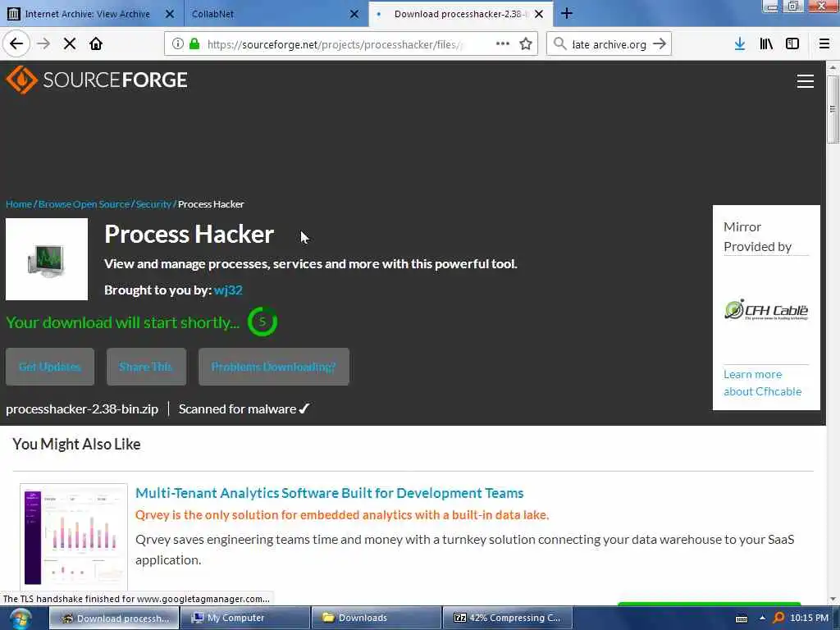
Task: Switch to Internet Archive: View Archive tab
Action: pyautogui.click(x=87, y=14)
